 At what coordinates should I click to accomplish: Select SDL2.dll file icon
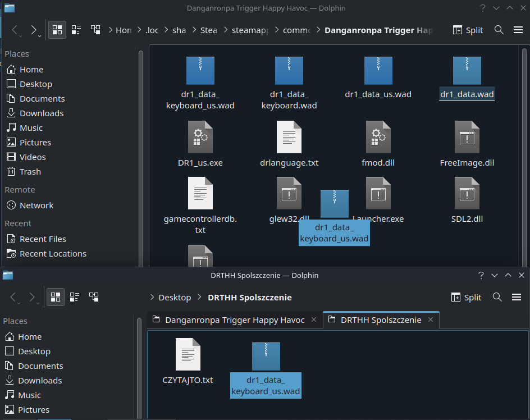[467, 193]
